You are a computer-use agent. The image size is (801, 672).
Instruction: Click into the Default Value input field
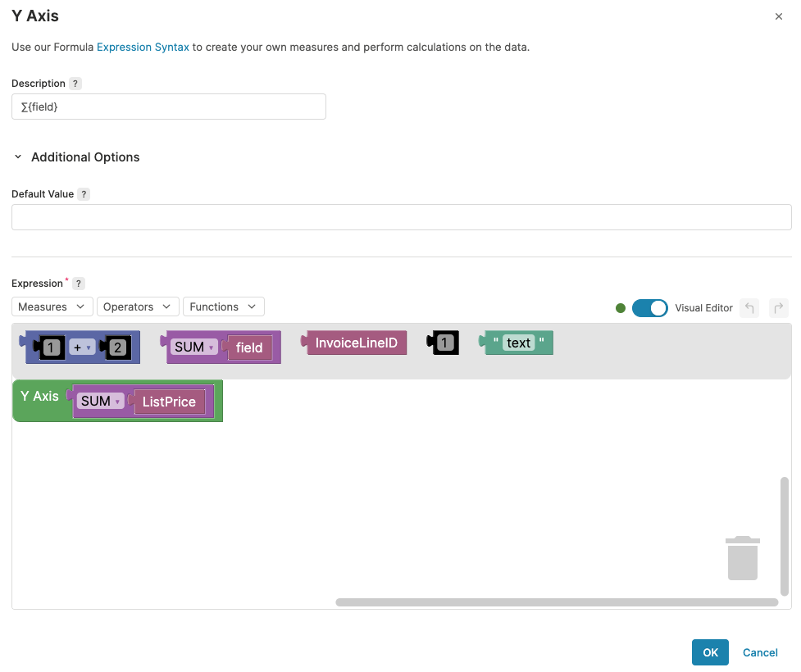point(401,217)
